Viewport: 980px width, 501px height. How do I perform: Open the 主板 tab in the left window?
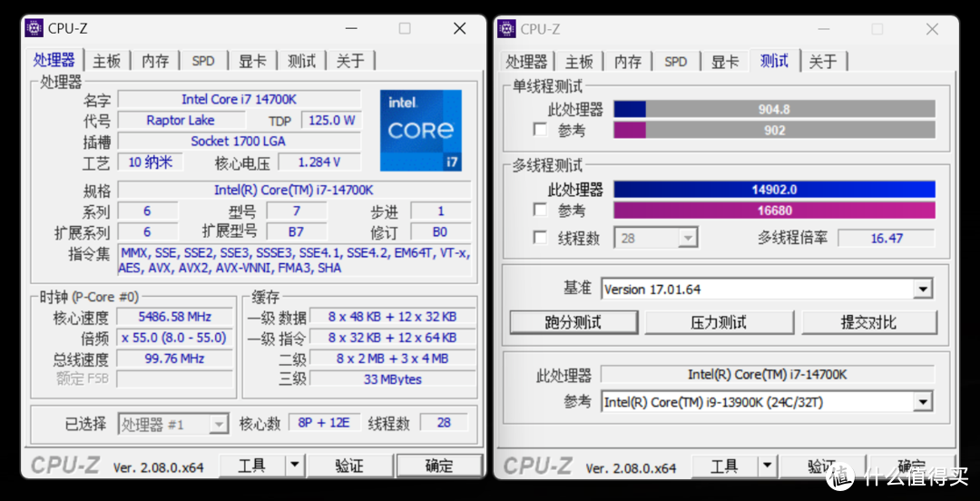point(106,61)
